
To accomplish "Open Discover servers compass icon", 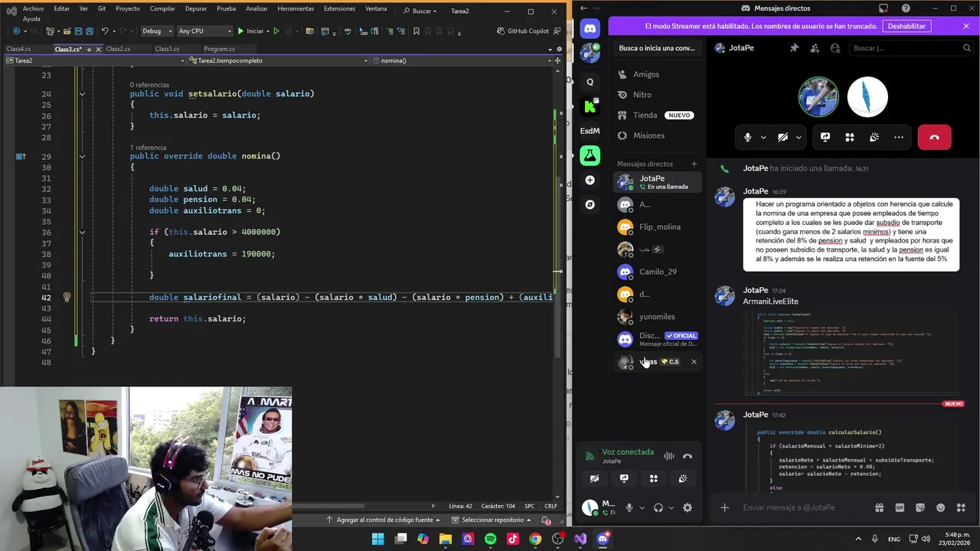I will point(590,204).
